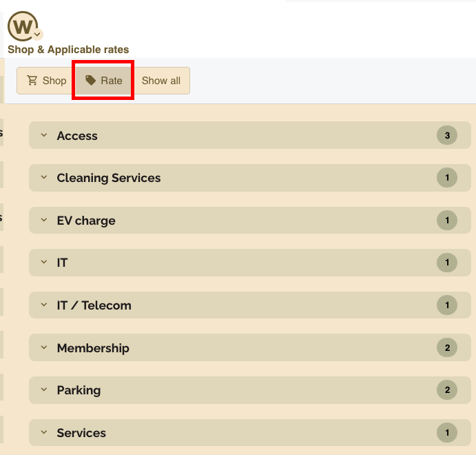Expand the EV charge chevron
This screenshot has width=476, height=455.
point(43,221)
